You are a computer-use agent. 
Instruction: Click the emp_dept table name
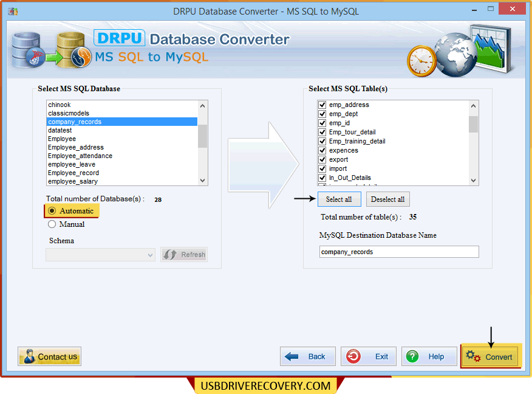(343, 114)
